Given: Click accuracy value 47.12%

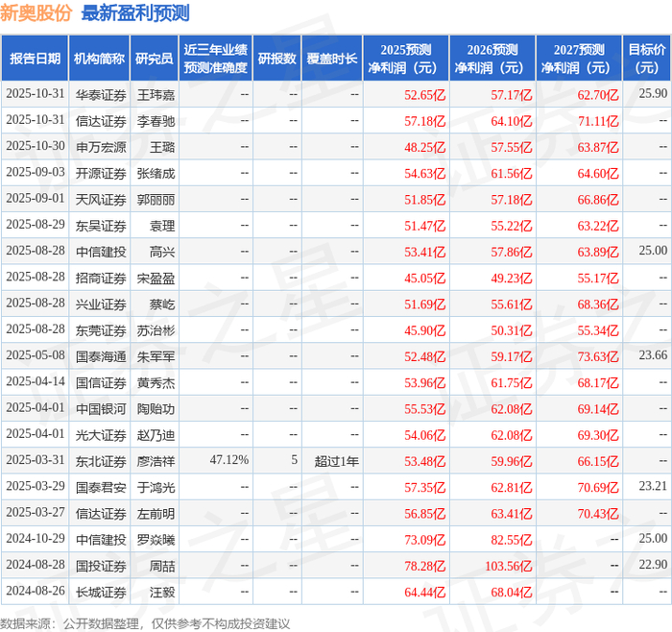Looking at the screenshot, I should pos(229,460).
